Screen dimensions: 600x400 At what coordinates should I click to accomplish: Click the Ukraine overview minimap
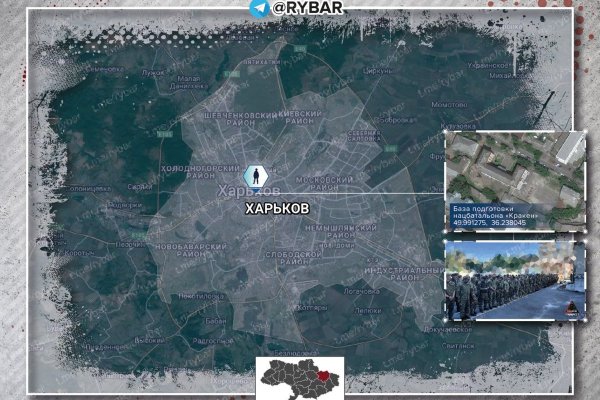(300, 378)
